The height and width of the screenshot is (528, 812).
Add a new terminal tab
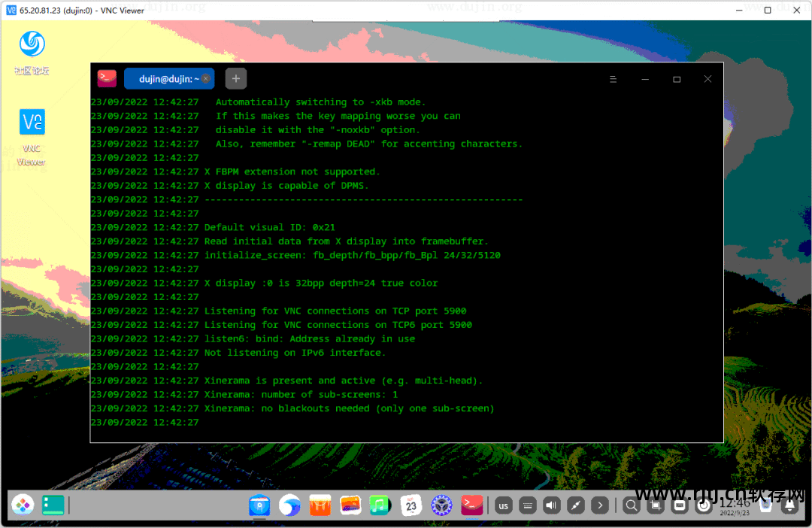point(235,79)
